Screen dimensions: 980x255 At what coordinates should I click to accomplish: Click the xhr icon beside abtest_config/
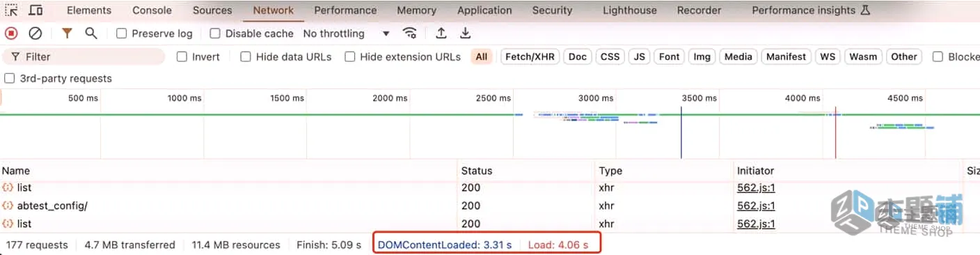tap(8, 206)
